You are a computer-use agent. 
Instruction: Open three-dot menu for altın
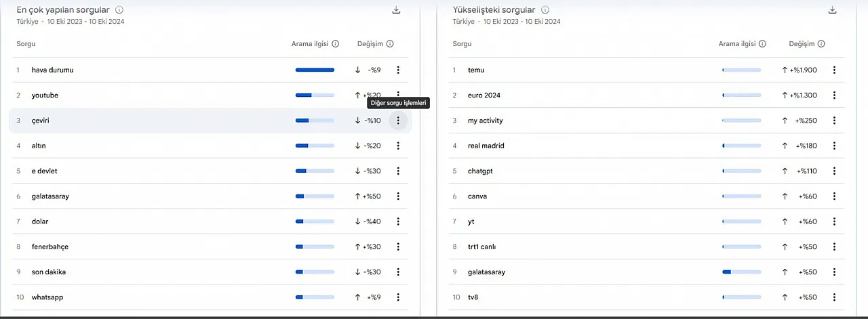click(x=398, y=146)
